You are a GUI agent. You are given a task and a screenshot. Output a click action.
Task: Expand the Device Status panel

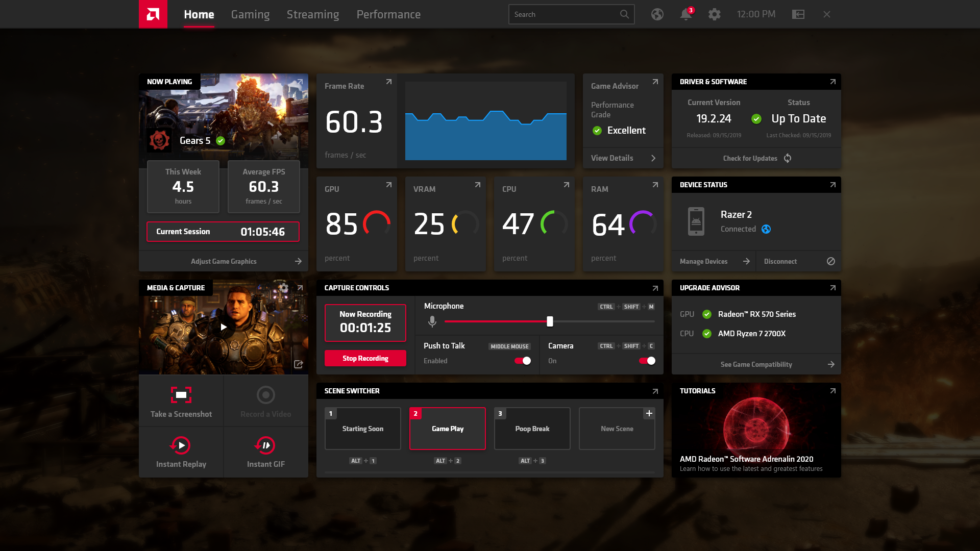832,184
